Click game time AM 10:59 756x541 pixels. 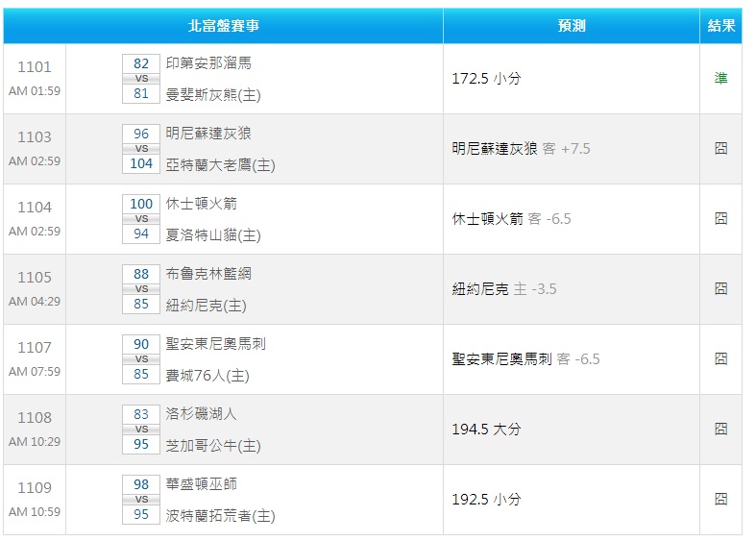35,511
